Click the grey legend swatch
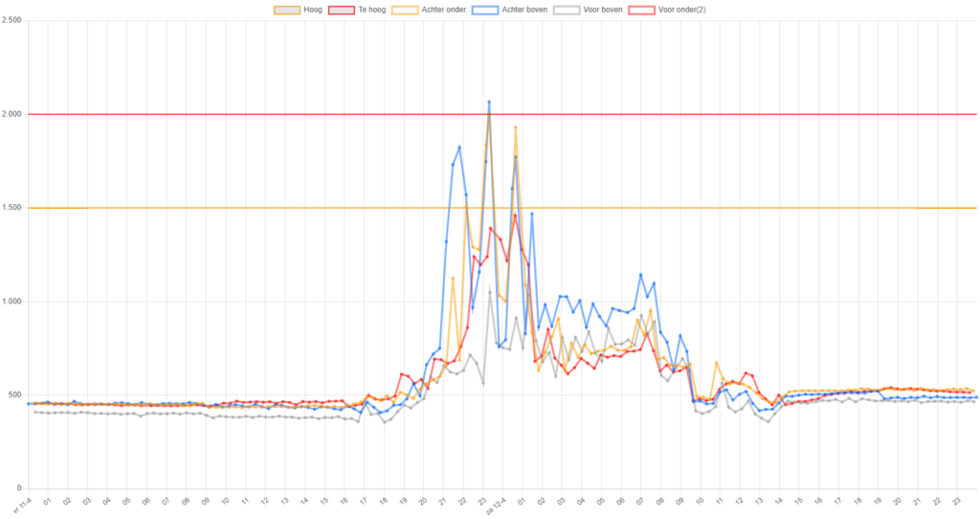Image resolution: width=980 pixels, height=519 pixels. 567,10
